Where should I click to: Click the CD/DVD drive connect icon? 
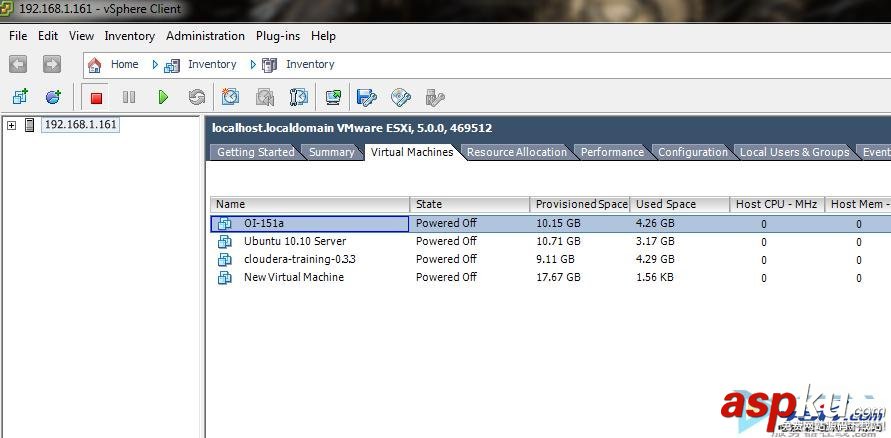(401, 97)
